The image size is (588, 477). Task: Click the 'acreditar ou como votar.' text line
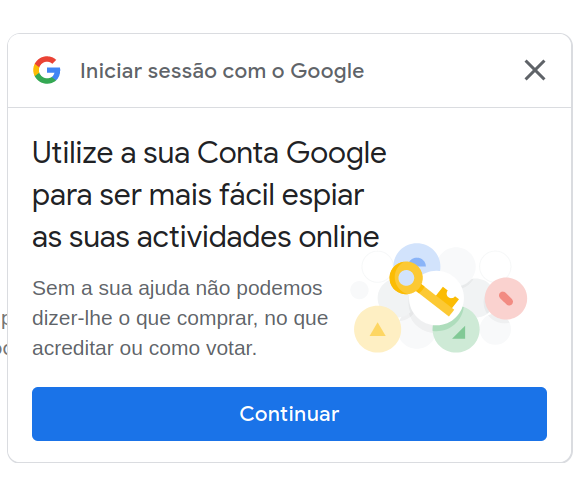(x=144, y=348)
